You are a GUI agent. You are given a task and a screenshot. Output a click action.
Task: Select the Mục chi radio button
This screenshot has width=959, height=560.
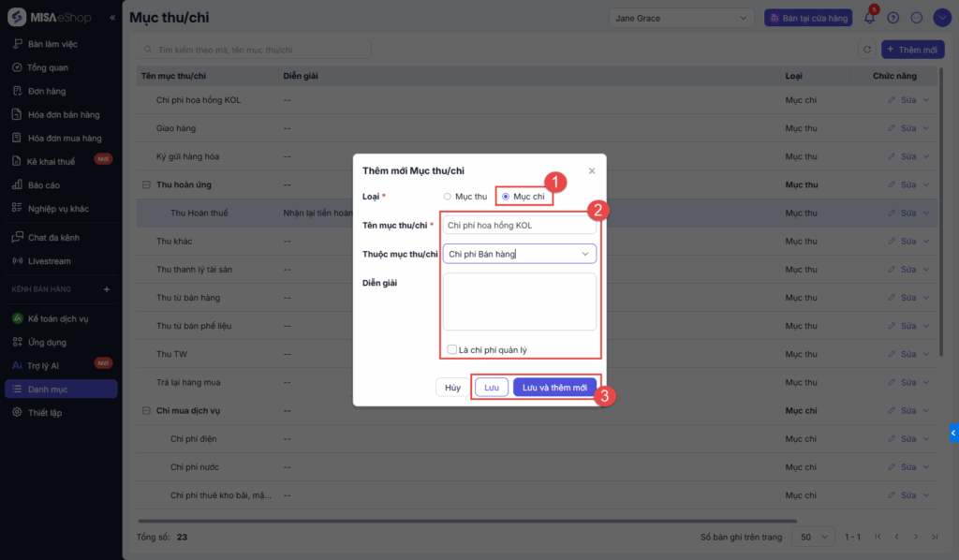pyautogui.click(x=506, y=197)
